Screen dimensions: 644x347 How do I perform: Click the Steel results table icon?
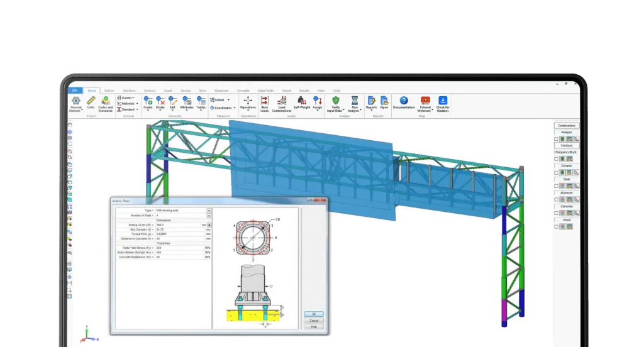(569, 186)
